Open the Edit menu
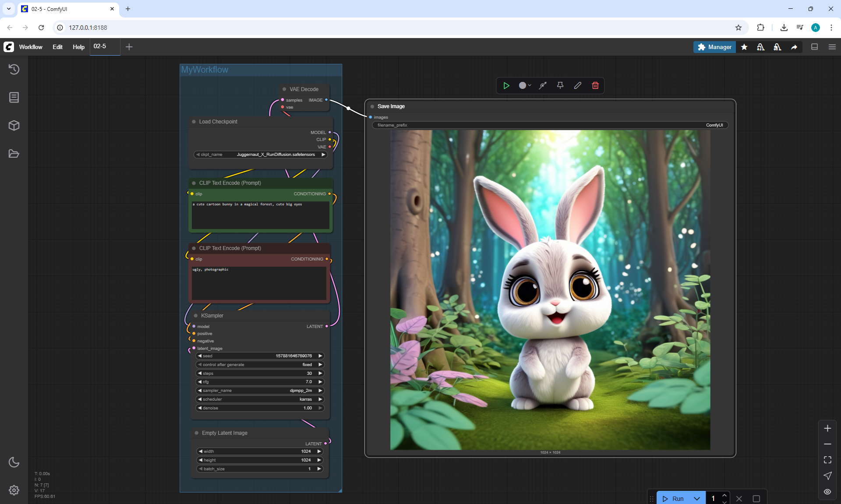The image size is (841, 504). 57,47
